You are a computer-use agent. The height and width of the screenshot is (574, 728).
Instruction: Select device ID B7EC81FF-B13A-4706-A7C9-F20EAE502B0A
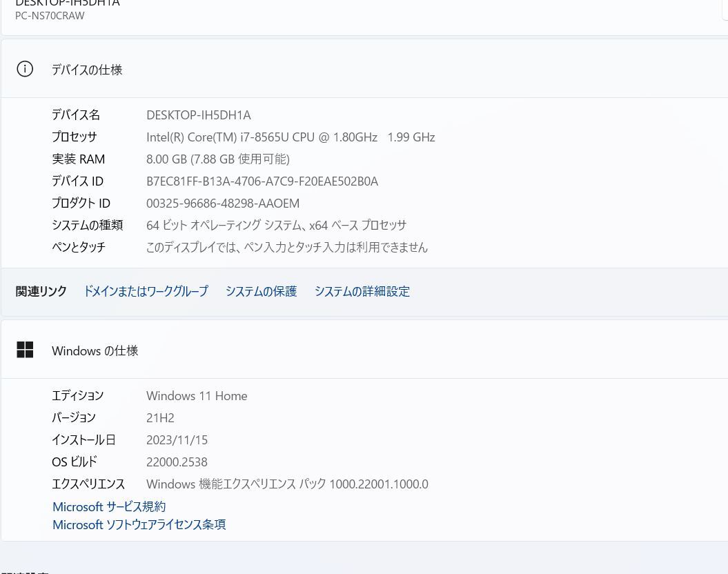click(x=262, y=181)
